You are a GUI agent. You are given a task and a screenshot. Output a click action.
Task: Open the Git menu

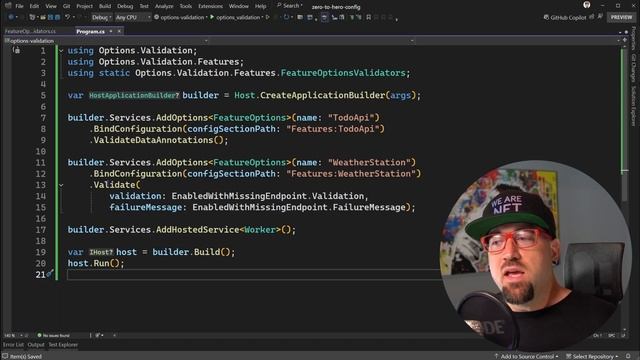pyautogui.click(x=67, y=6)
